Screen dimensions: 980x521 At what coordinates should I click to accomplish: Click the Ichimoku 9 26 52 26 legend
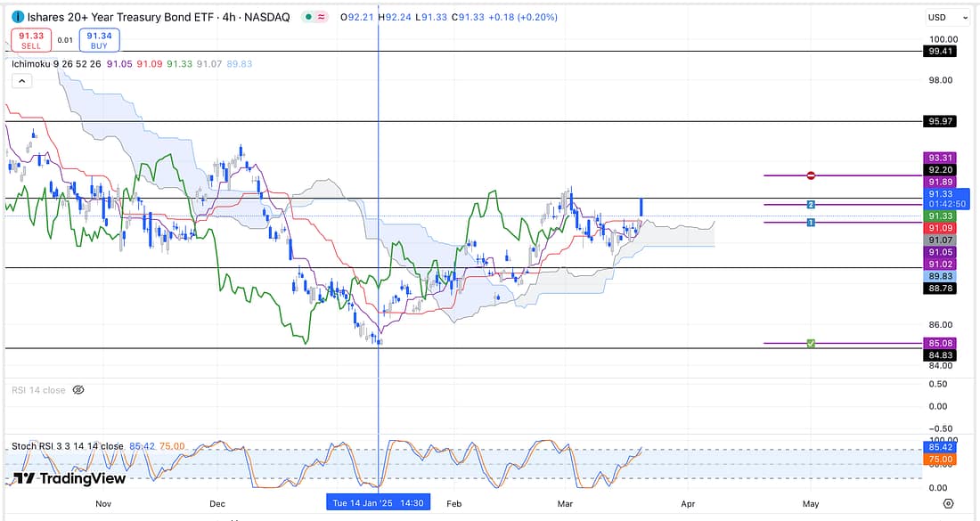click(56, 63)
